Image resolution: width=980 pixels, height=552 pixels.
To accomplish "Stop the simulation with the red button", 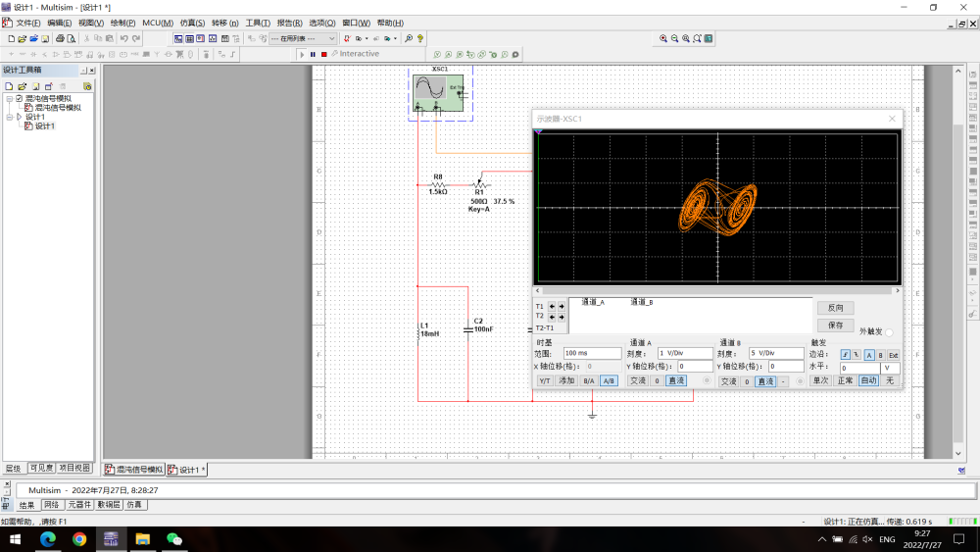I will click(323, 54).
